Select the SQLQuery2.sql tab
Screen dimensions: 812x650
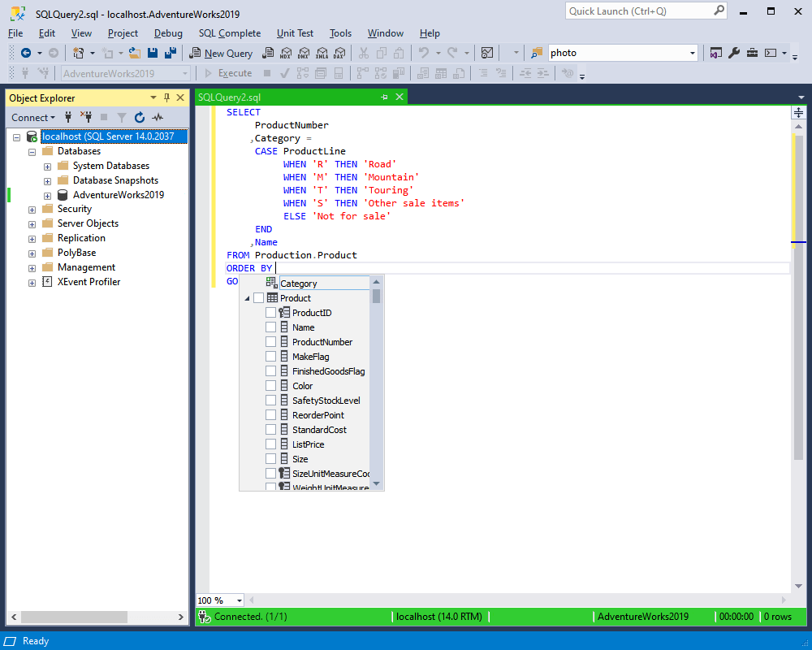click(229, 97)
